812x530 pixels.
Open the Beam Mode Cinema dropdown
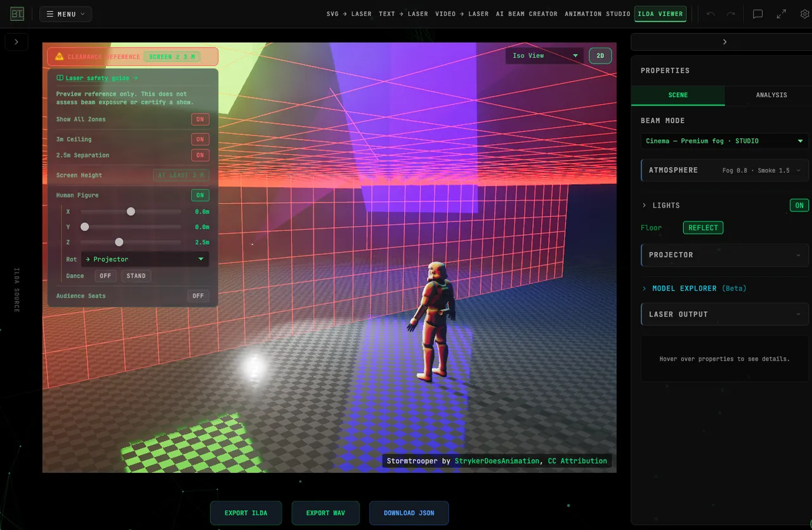724,141
